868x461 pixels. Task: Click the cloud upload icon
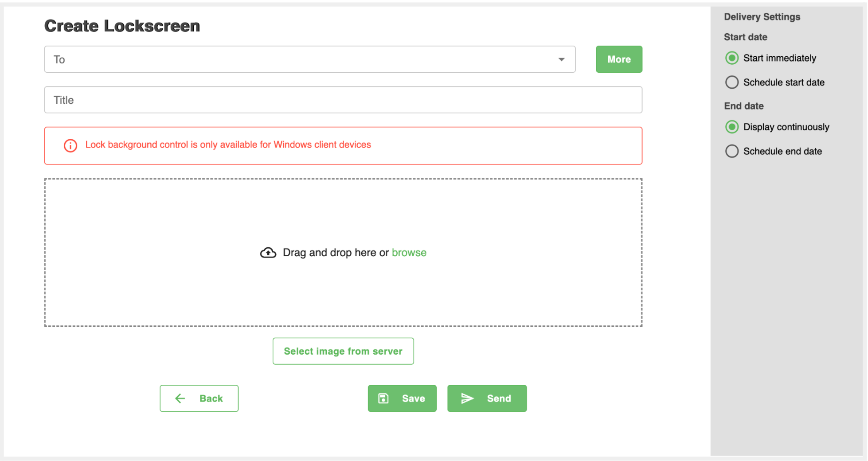[x=268, y=253]
